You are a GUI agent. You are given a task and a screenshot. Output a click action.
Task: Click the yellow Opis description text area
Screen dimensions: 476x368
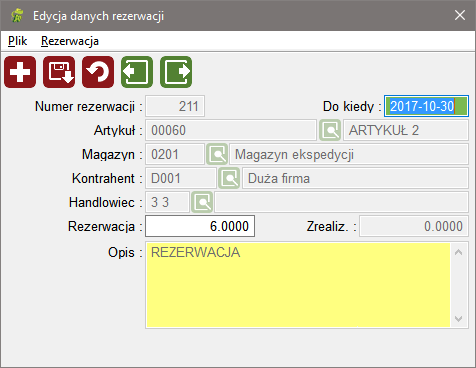298,285
